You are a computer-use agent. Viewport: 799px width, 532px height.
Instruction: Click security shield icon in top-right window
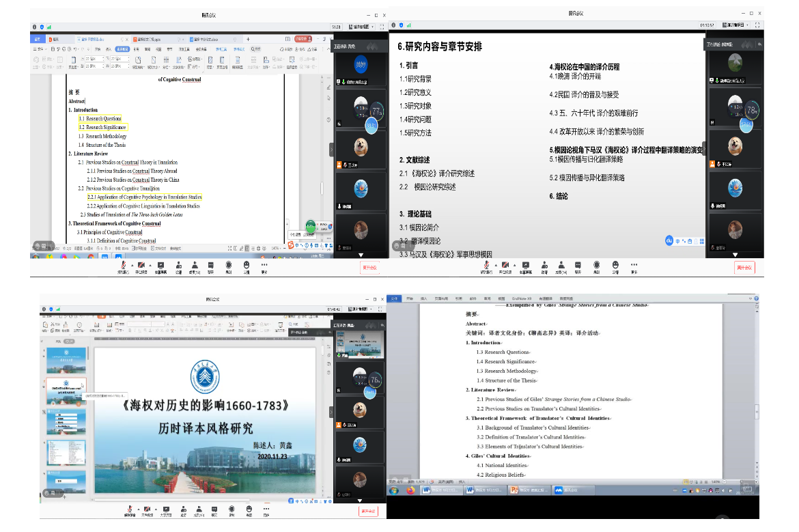pyautogui.click(x=401, y=25)
